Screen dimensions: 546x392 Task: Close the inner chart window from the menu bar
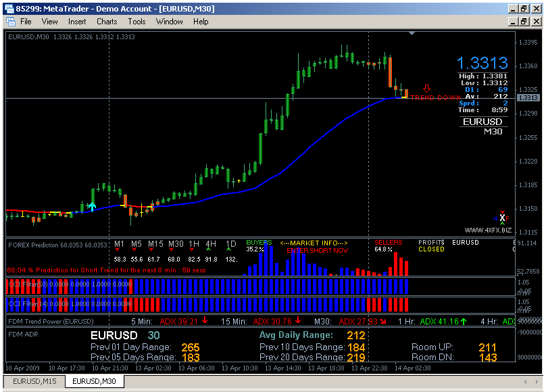(x=536, y=22)
